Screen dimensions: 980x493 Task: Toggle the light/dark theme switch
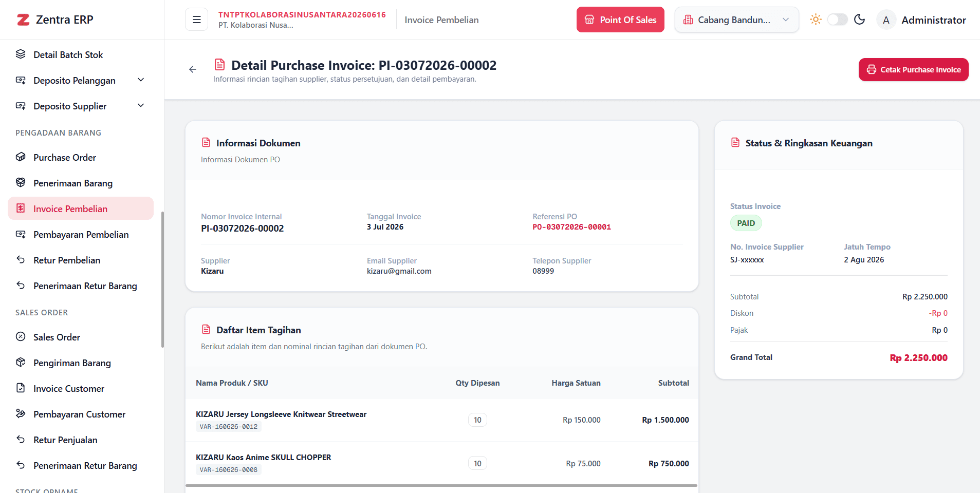click(x=837, y=20)
